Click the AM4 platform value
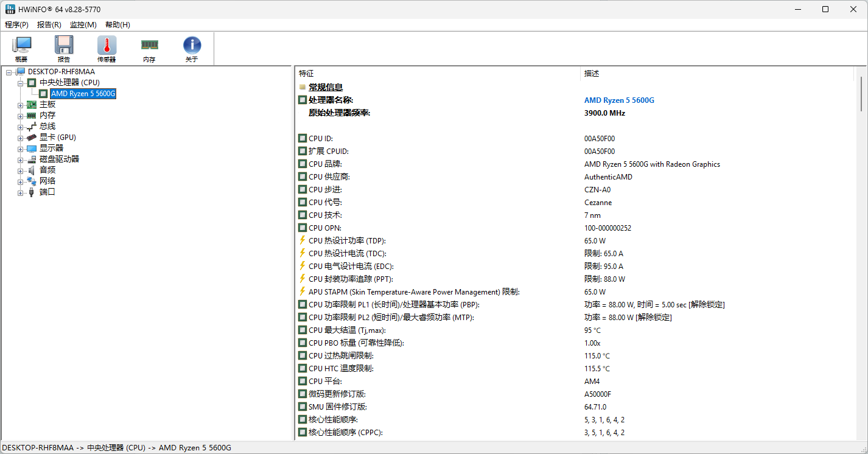 (x=592, y=382)
